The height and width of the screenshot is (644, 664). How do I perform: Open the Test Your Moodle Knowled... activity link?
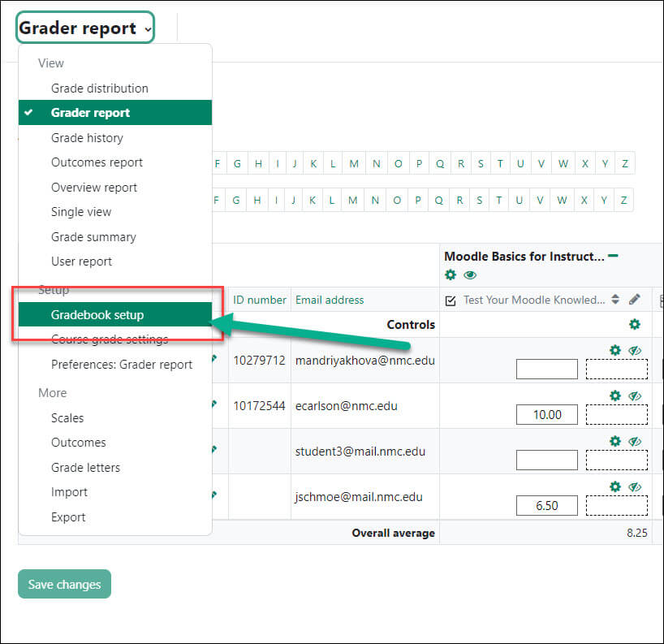click(x=534, y=300)
